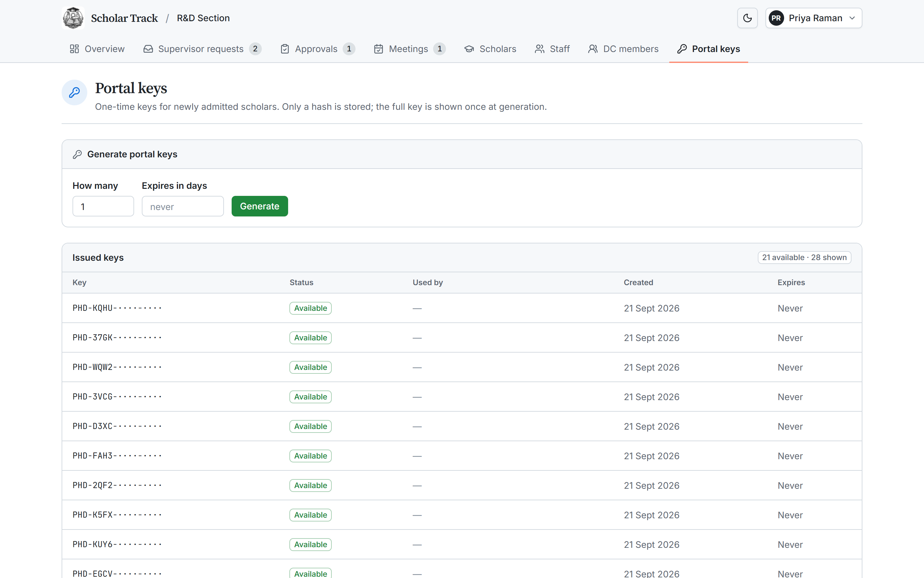Click the green Generate button
Image resolution: width=924 pixels, height=578 pixels.
tap(260, 206)
